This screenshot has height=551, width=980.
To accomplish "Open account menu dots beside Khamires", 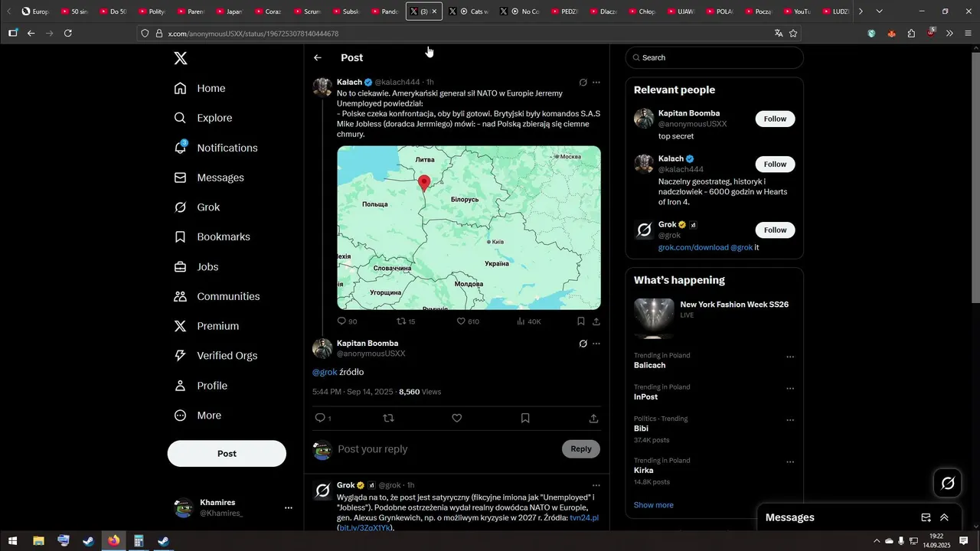I will coord(289,508).
